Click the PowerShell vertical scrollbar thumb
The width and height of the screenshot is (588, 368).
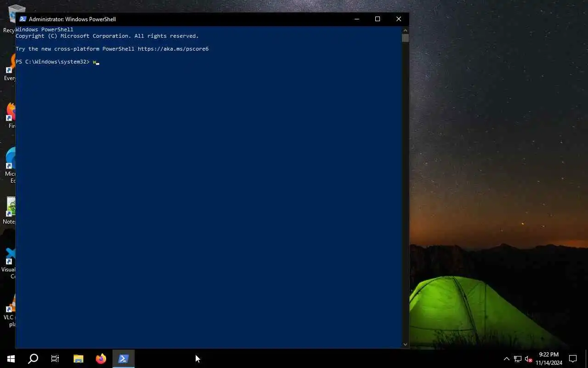tap(405, 38)
